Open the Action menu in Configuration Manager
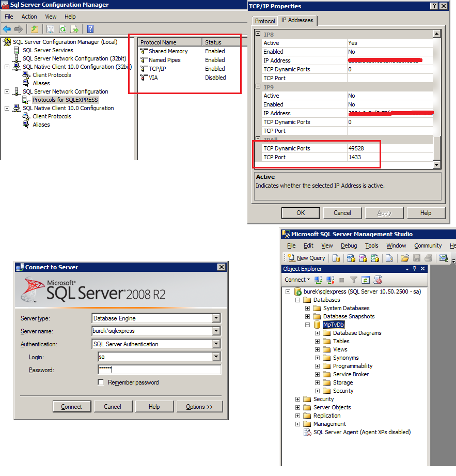 29,17
